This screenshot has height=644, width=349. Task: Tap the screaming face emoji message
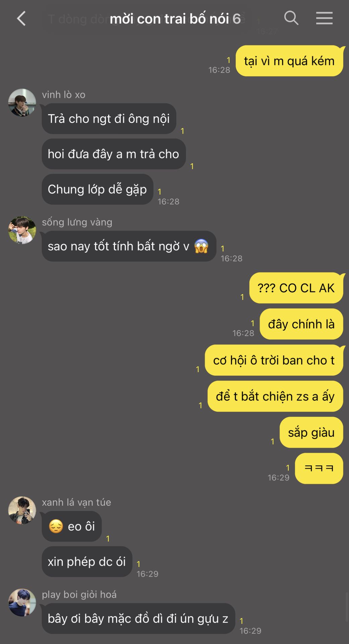click(129, 246)
